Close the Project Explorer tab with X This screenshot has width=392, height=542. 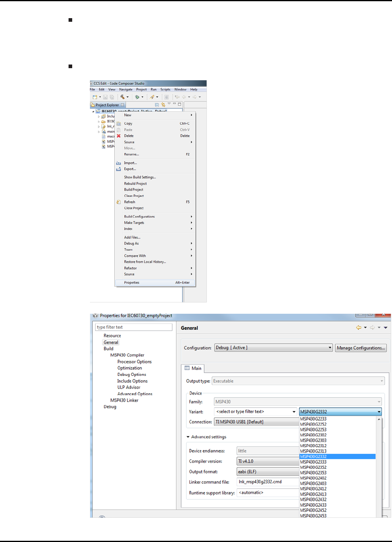(x=123, y=105)
